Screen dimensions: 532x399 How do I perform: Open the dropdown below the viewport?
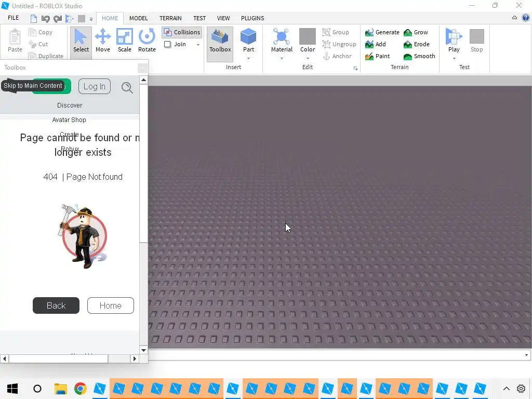pyautogui.click(x=526, y=355)
